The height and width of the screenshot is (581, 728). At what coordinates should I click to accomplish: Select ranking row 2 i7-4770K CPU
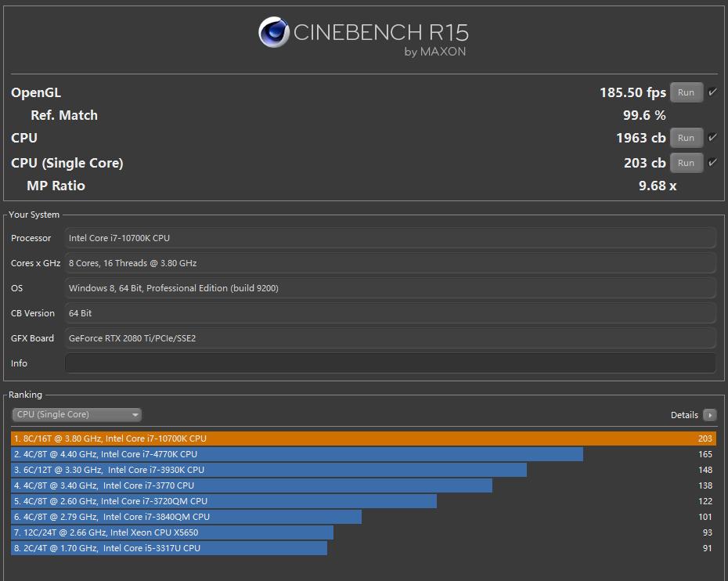[x=363, y=454]
